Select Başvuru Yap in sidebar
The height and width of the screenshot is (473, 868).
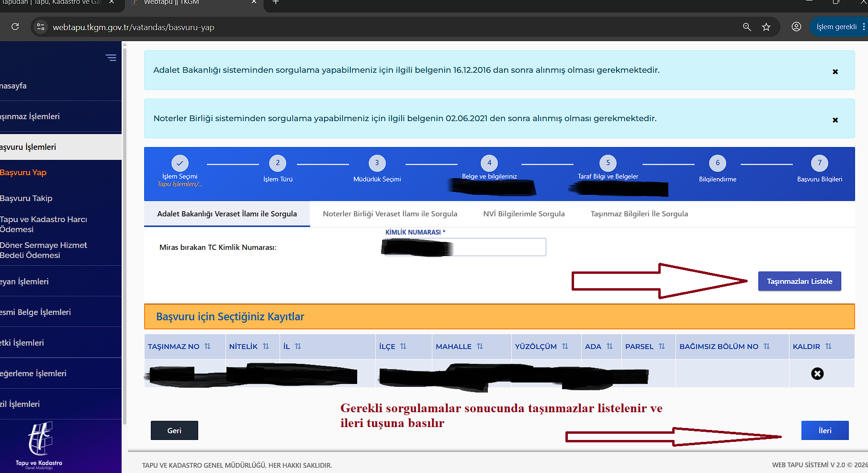click(23, 172)
